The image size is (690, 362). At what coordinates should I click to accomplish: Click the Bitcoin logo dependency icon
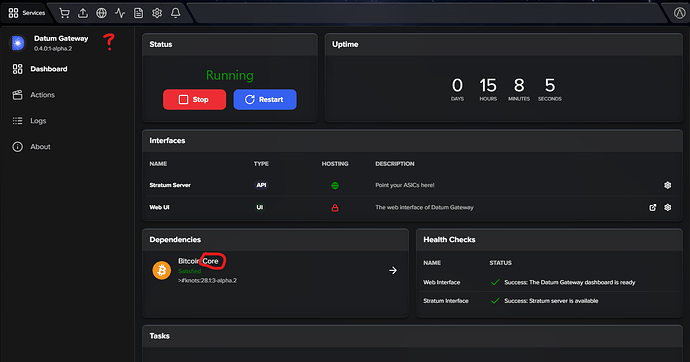tap(161, 270)
